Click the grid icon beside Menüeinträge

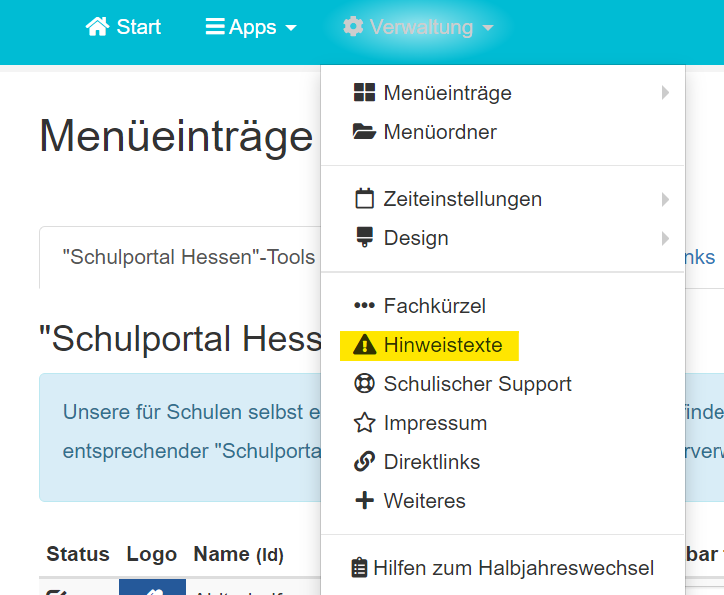click(364, 93)
